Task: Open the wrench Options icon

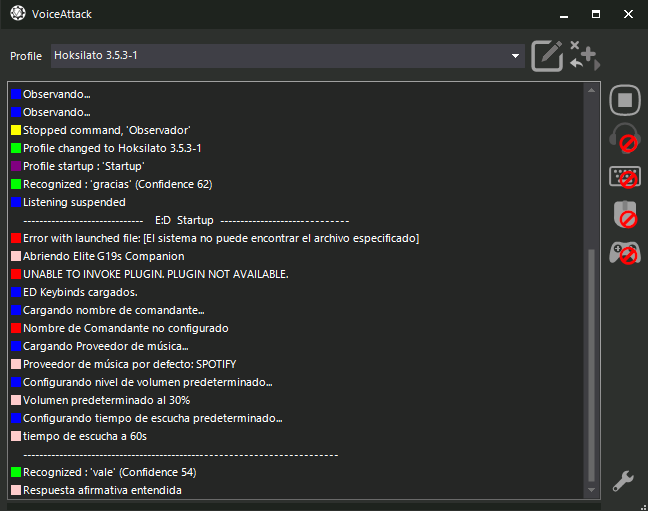Action: click(623, 481)
